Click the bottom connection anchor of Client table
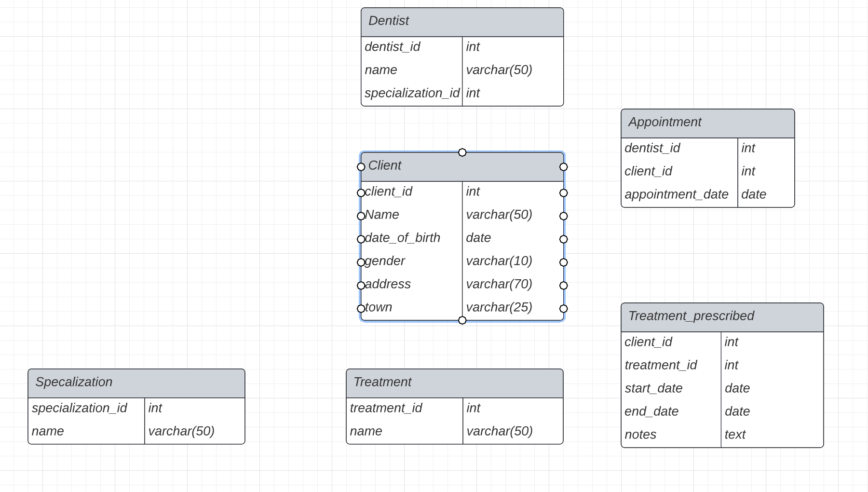 coord(462,320)
